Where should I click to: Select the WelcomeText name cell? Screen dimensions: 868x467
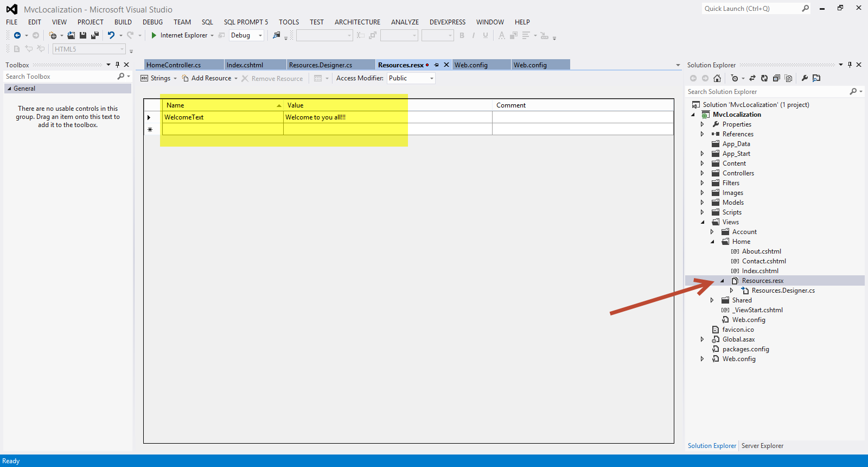click(x=223, y=117)
